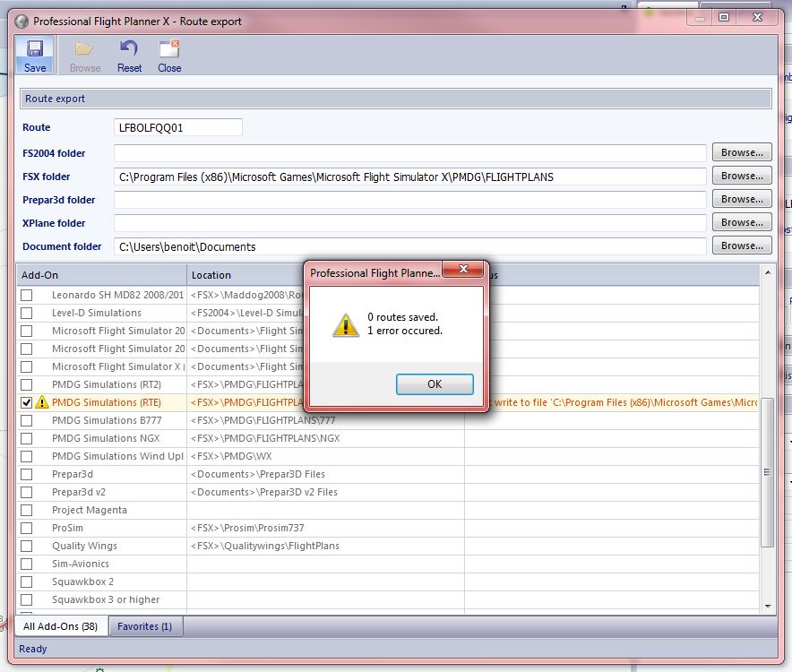Click the Location column header
792x672 pixels.
pos(245,275)
